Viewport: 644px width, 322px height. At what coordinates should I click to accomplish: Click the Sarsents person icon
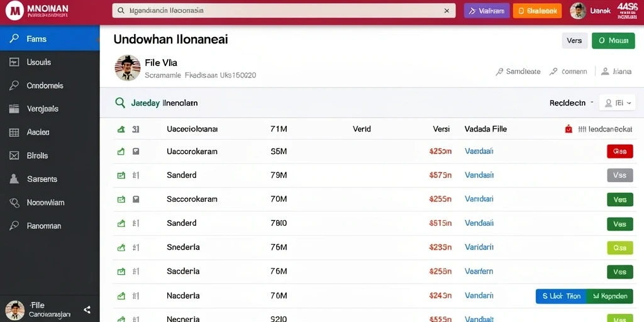coord(14,179)
